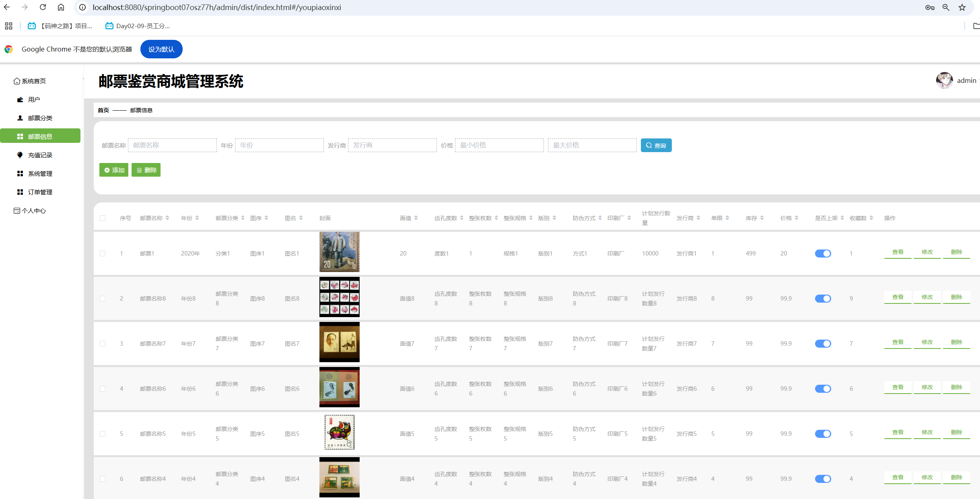The image size is (980, 499).
Task: Sort by 库存 column sort arrows
Action: coord(762,218)
